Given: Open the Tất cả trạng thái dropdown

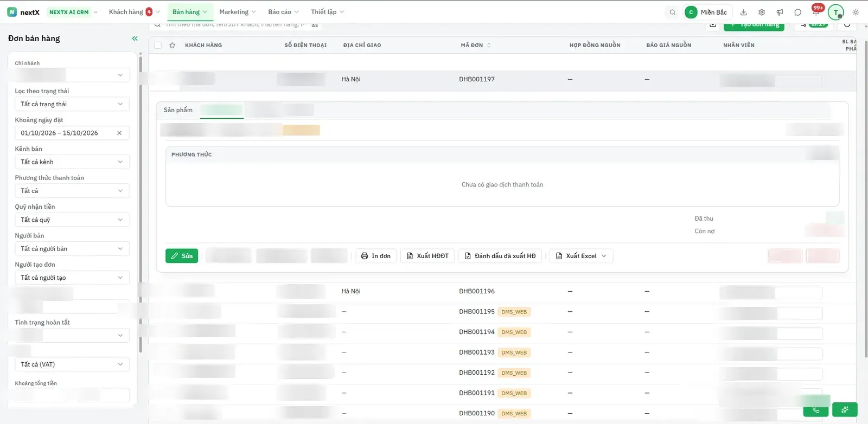Looking at the screenshot, I should click(x=72, y=104).
